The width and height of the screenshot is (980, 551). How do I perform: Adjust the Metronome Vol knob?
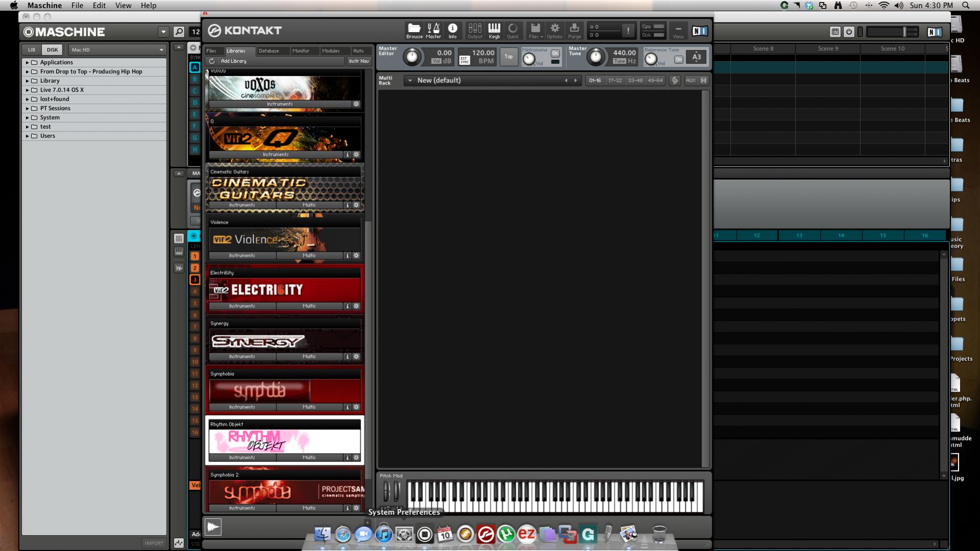(529, 59)
